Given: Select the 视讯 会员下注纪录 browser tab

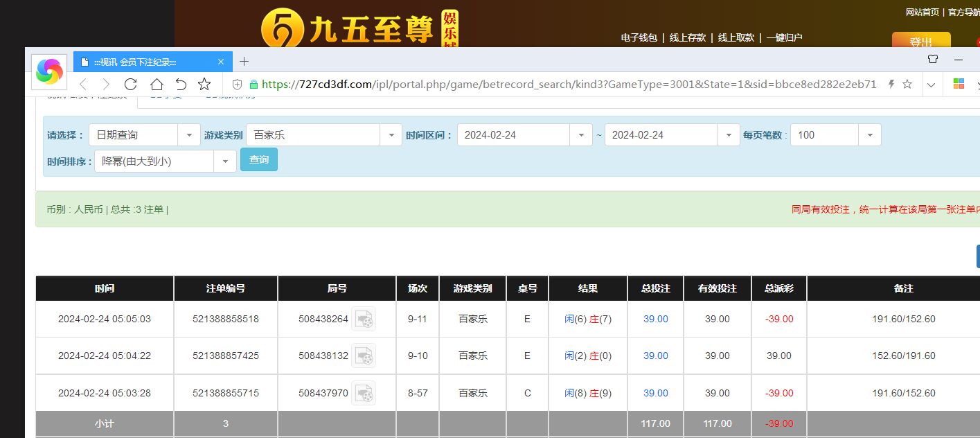Looking at the screenshot, I should click(x=145, y=62).
